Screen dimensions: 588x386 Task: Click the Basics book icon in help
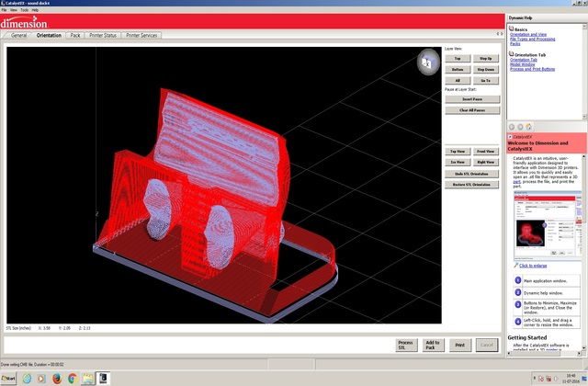[x=511, y=28]
